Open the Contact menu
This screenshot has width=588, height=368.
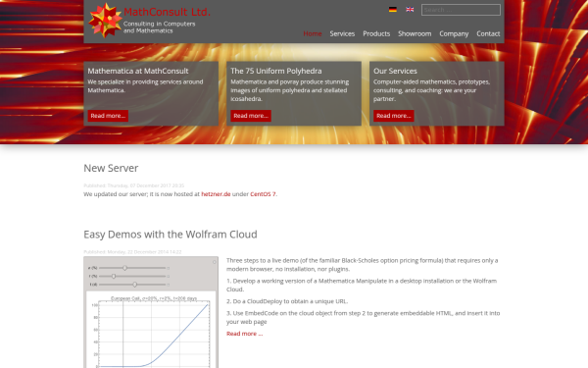(x=488, y=33)
